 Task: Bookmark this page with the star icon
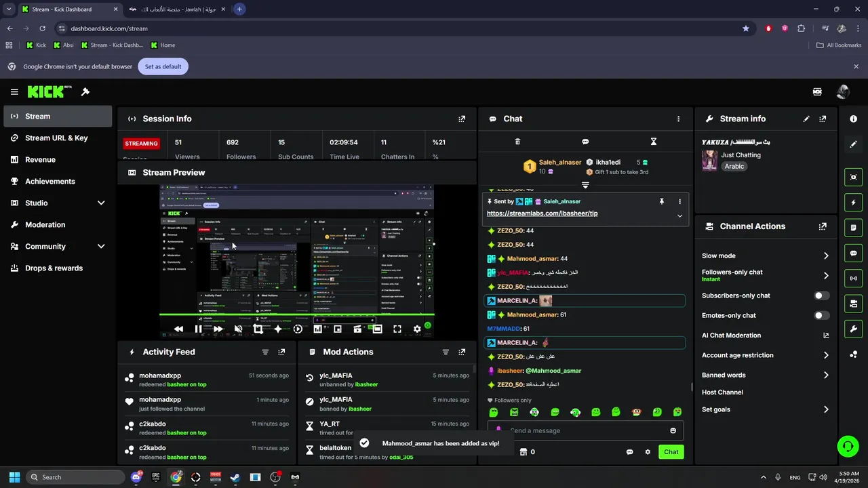pos(746,28)
